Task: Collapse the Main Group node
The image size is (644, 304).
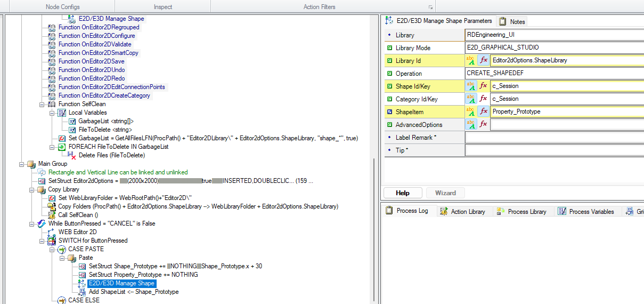Action: (x=22, y=164)
